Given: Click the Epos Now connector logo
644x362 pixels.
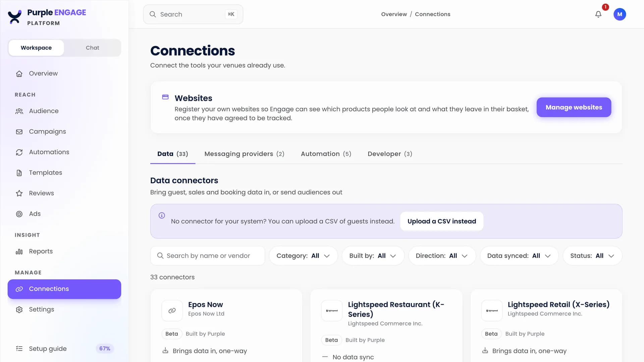Looking at the screenshot, I should click(x=172, y=310).
